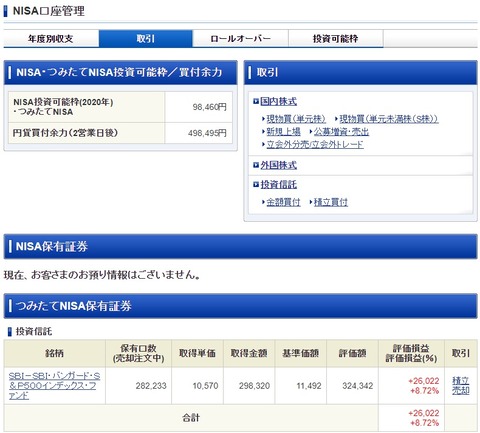
Task: Open the 現物買(単元株) link
Action: click(x=296, y=119)
